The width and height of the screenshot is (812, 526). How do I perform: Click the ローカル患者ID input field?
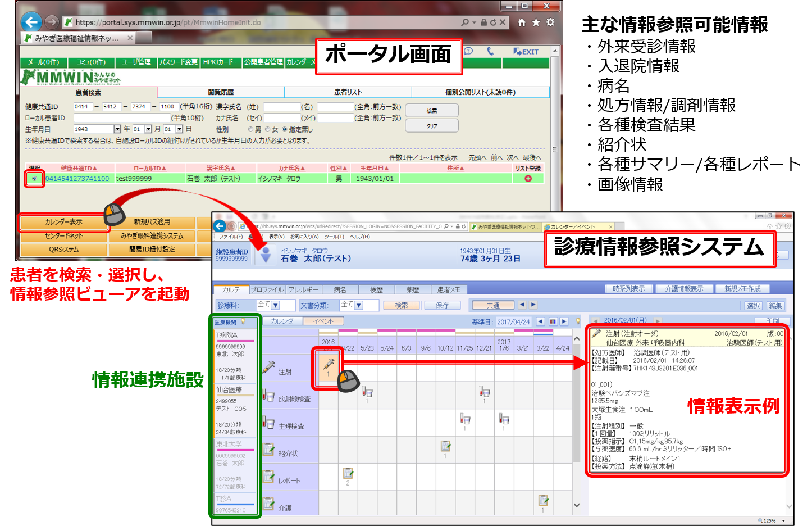point(122,118)
